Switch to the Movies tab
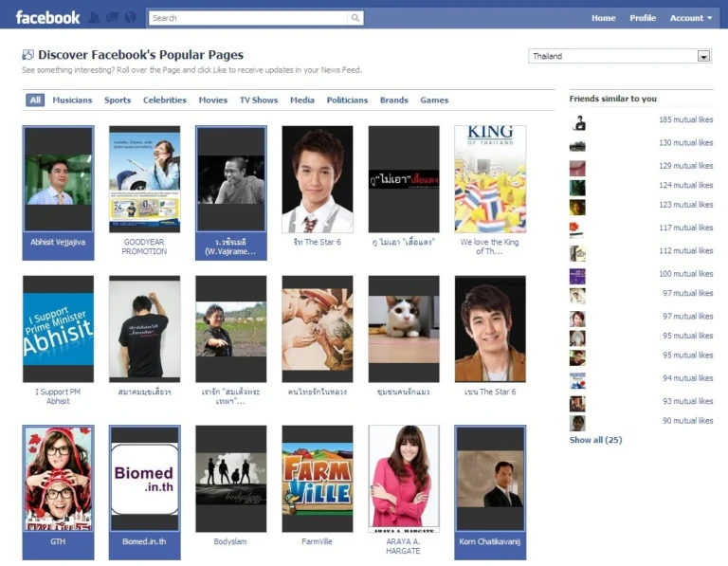 [213, 100]
